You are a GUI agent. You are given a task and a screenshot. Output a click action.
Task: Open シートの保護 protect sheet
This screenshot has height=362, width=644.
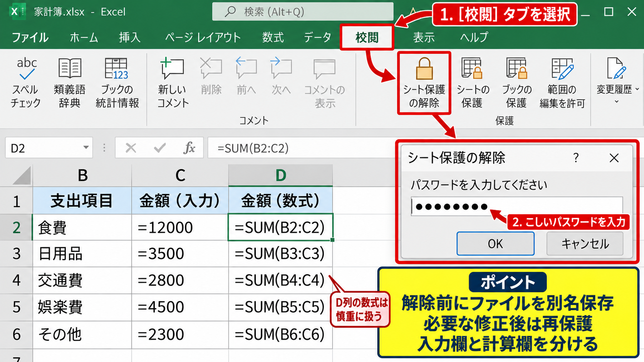[x=473, y=83]
